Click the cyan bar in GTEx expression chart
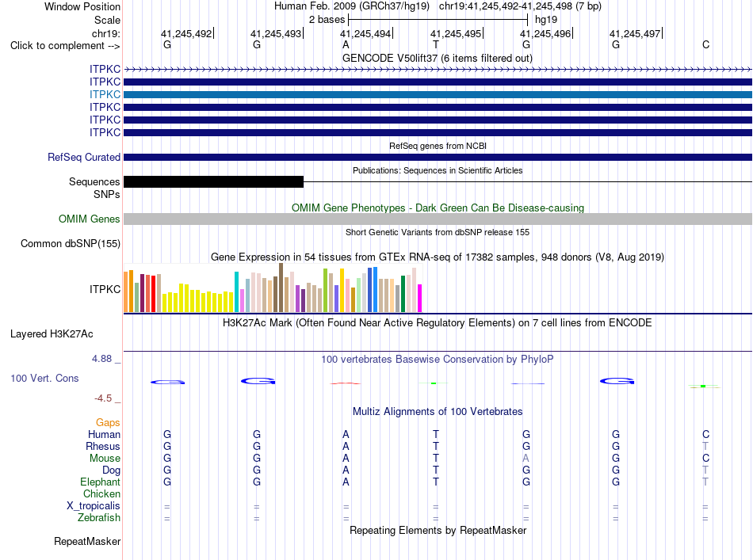Image resolution: width=753 pixels, height=560 pixels. click(x=236, y=291)
